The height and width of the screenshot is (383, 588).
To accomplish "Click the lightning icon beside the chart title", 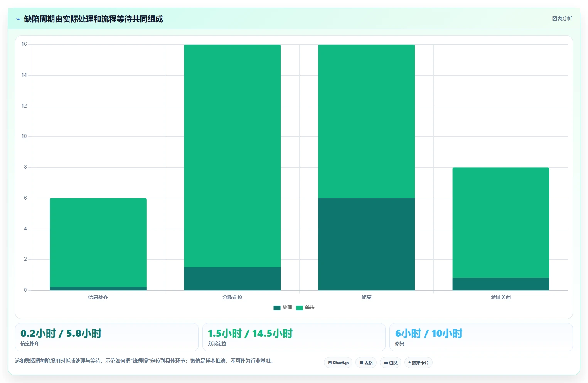I will 18,19.
